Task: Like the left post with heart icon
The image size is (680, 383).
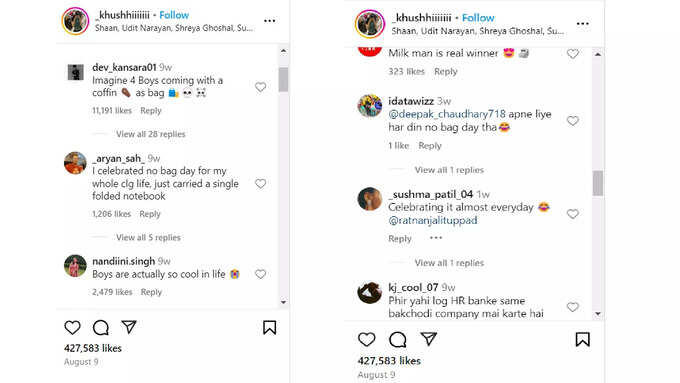Action: click(x=72, y=327)
